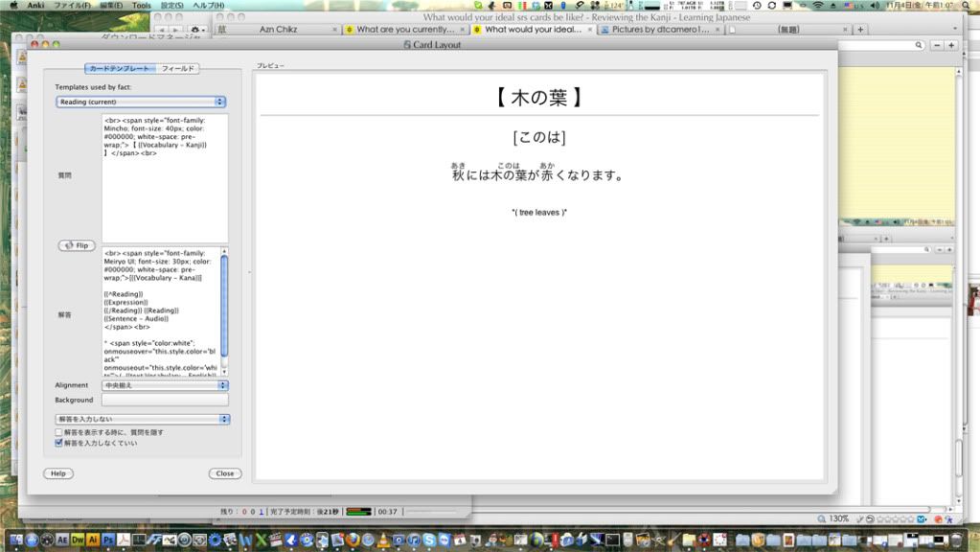Open Dreamweaver from the dock
This screenshot has height=552, width=980.
coord(77,540)
